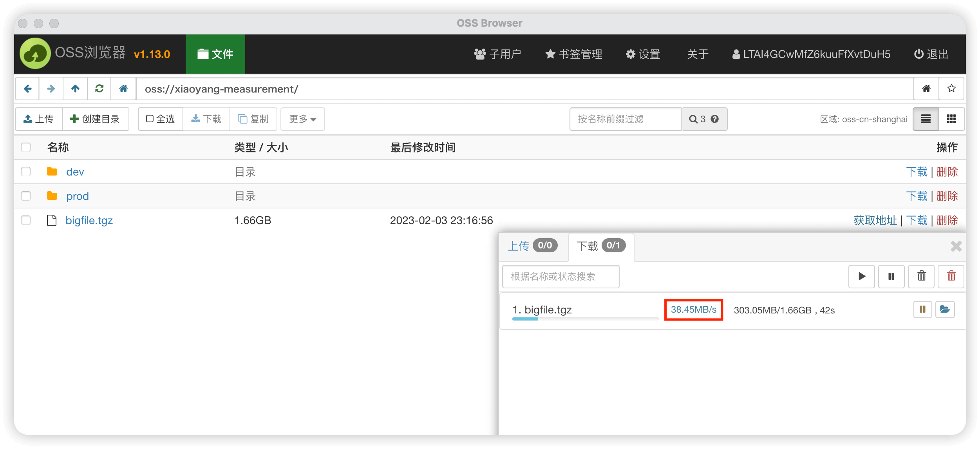The image size is (980, 449).
Task: Open 设置 settings
Action: pyautogui.click(x=643, y=54)
